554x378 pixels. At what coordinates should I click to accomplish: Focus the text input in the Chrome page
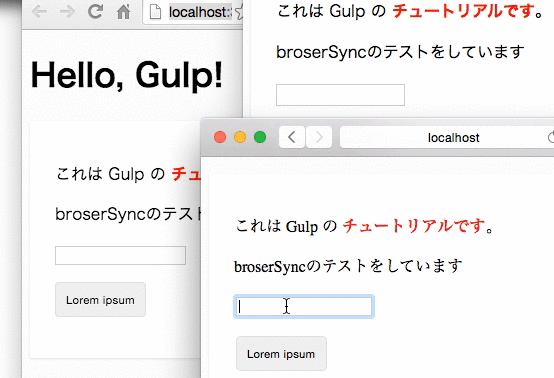click(120, 255)
